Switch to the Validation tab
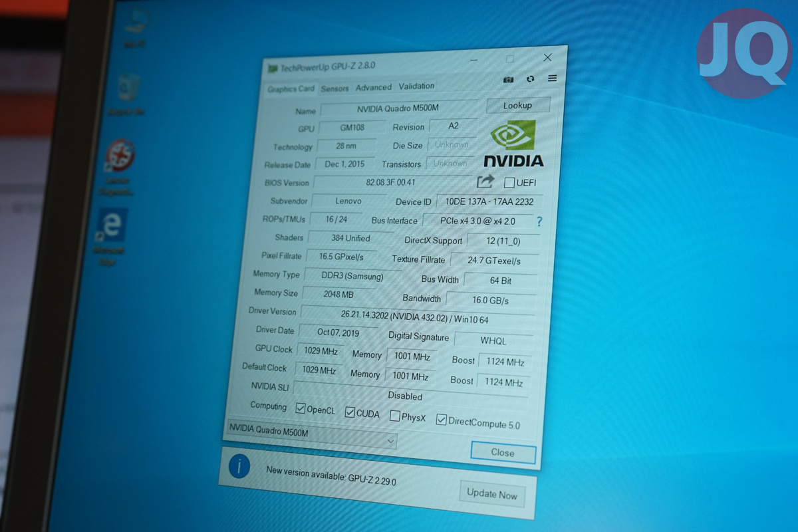Image resolution: width=798 pixels, height=532 pixels. coord(416,86)
